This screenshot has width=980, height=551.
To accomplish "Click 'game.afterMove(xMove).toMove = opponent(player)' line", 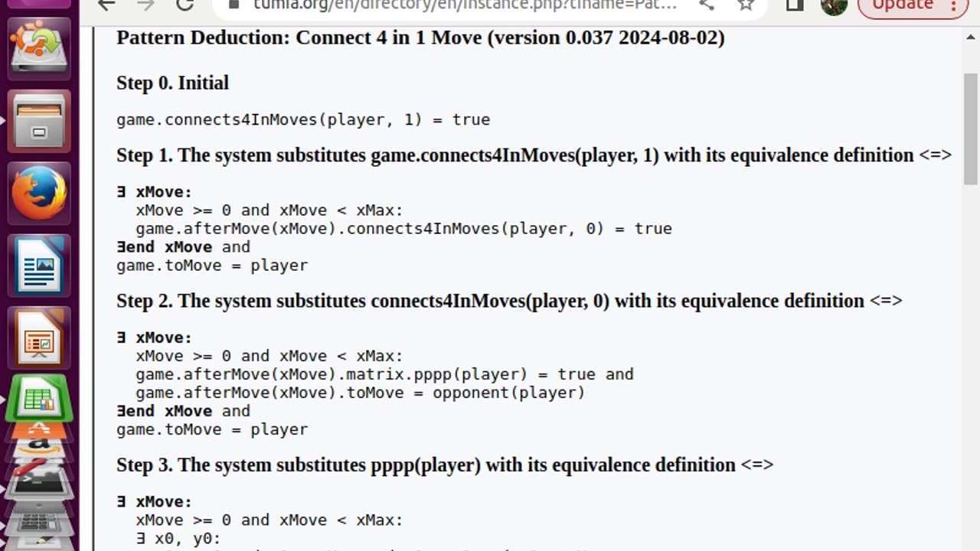I will [x=360, y=393].
